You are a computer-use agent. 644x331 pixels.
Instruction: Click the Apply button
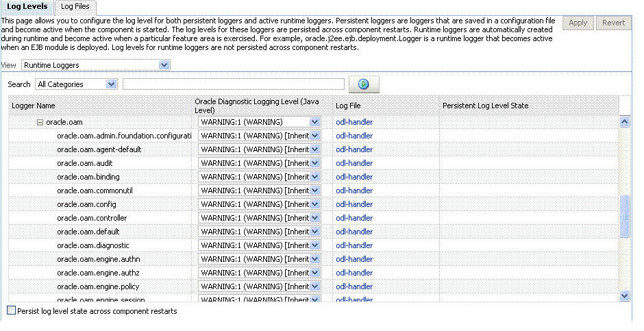(x=578, y=23)
